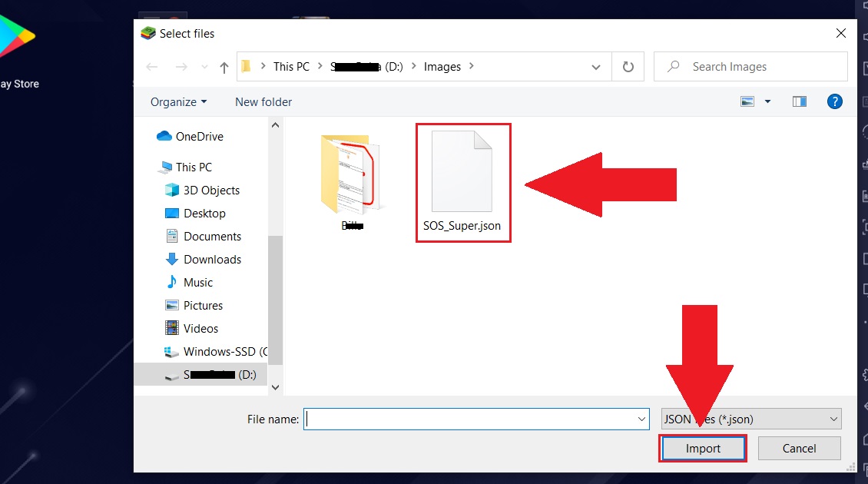Expand the address bar history dropdown
This screenshot has height=484, width=868.
point(595,67)
